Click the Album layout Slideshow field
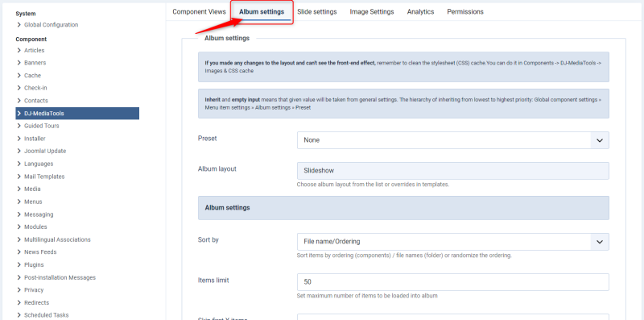This screenshot has width=644, height=320. (x=453, y=171)
